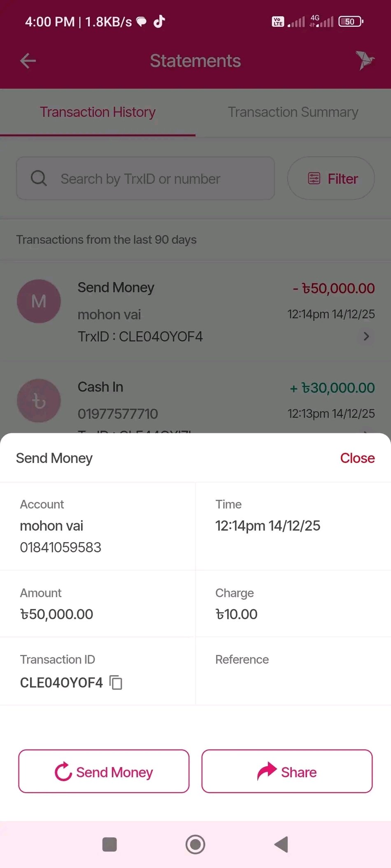Expand the Send Money transaction chevron
The height and width of the screenshot is (868, 391).
[366, 337]
